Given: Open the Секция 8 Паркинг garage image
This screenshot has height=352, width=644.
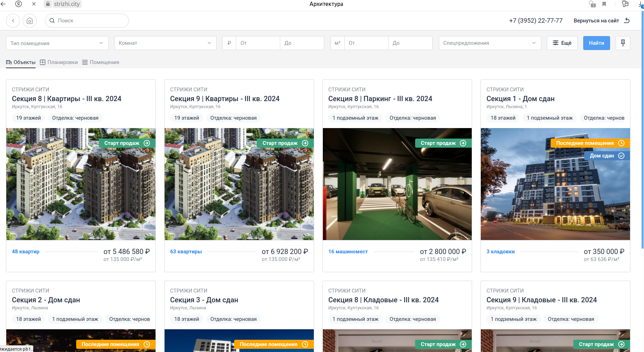Looking at the screenshot, I should point(397,184).
